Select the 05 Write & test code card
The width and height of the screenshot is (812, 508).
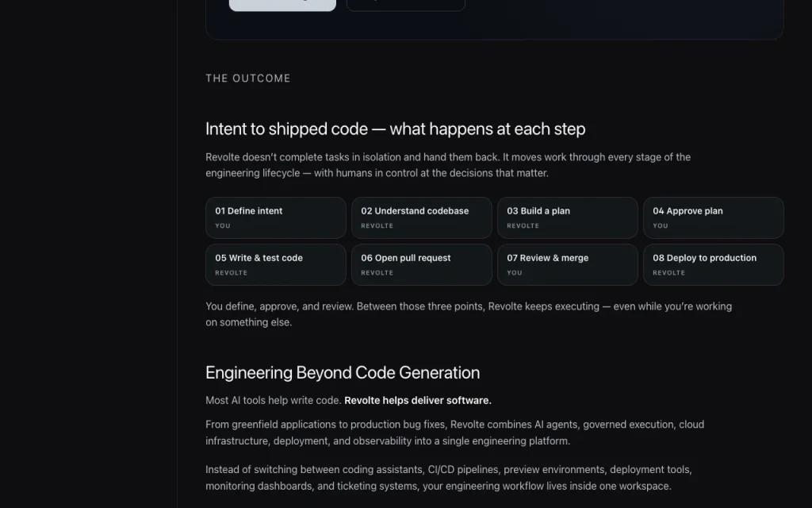pyautogui.click(x=275, y=264)
